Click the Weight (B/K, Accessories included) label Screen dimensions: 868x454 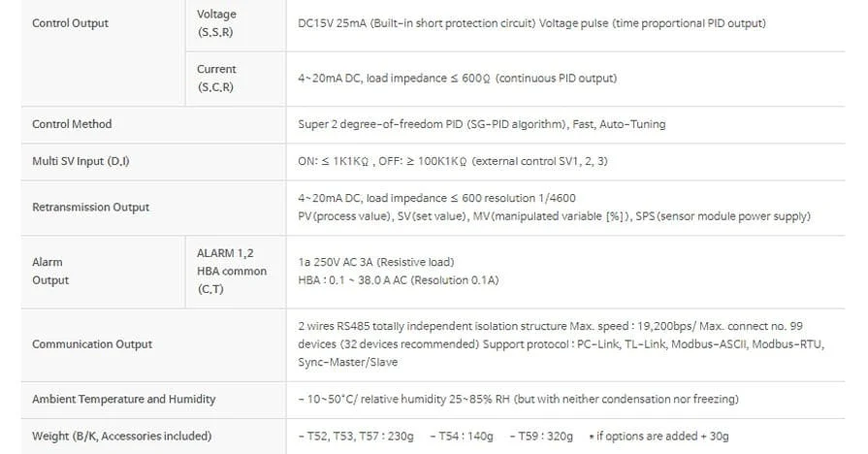point(121,436)
